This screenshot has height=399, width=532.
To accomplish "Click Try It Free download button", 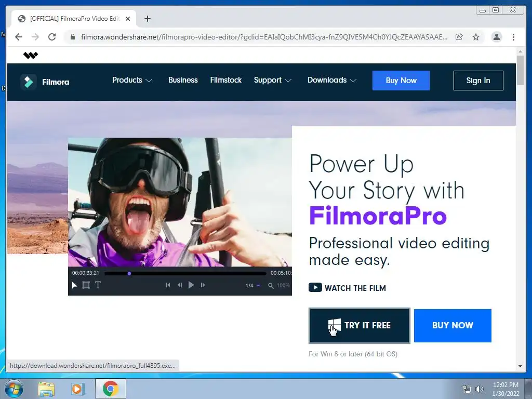I will coord(360,325).
